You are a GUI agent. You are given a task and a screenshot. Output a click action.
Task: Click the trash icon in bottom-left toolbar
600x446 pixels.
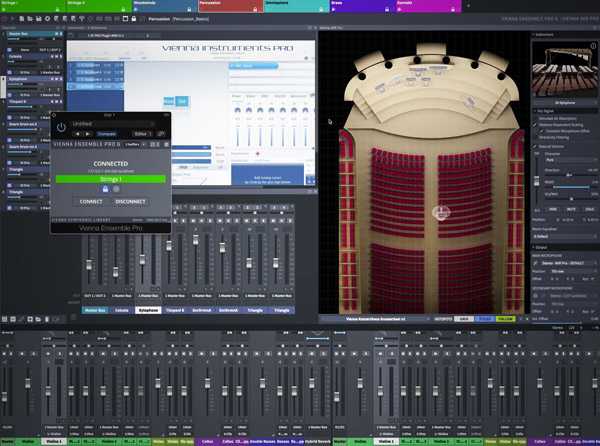pyautogui.click(x=47, y=319)
